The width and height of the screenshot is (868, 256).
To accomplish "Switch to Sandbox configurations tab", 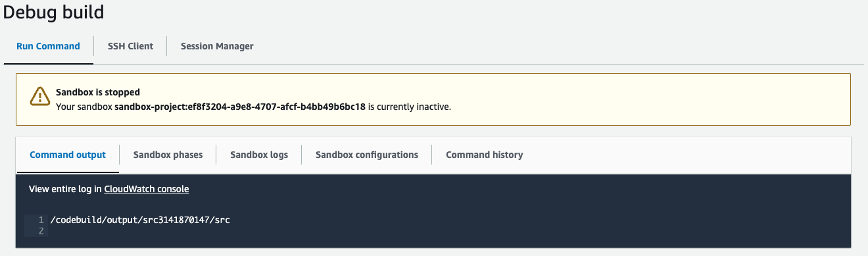I will click(x=367, y=155).
